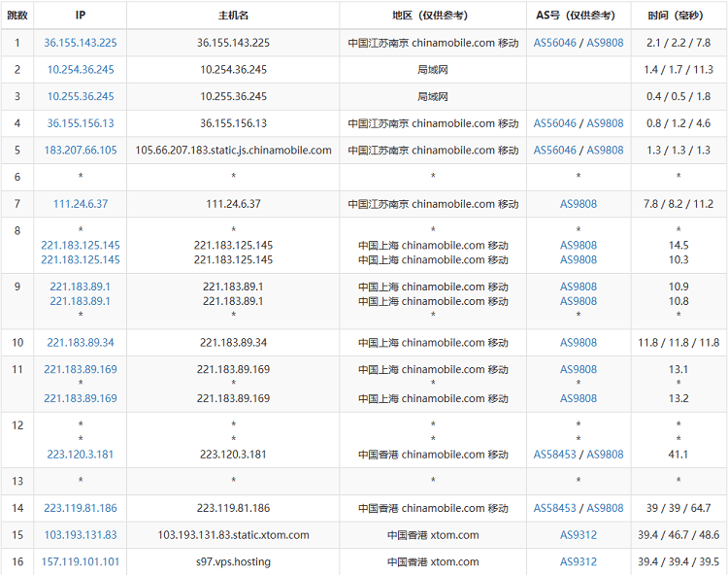Select the time value 0.8 / 1.2 / 4.6

pyautogui.click(x=678, y=123)
